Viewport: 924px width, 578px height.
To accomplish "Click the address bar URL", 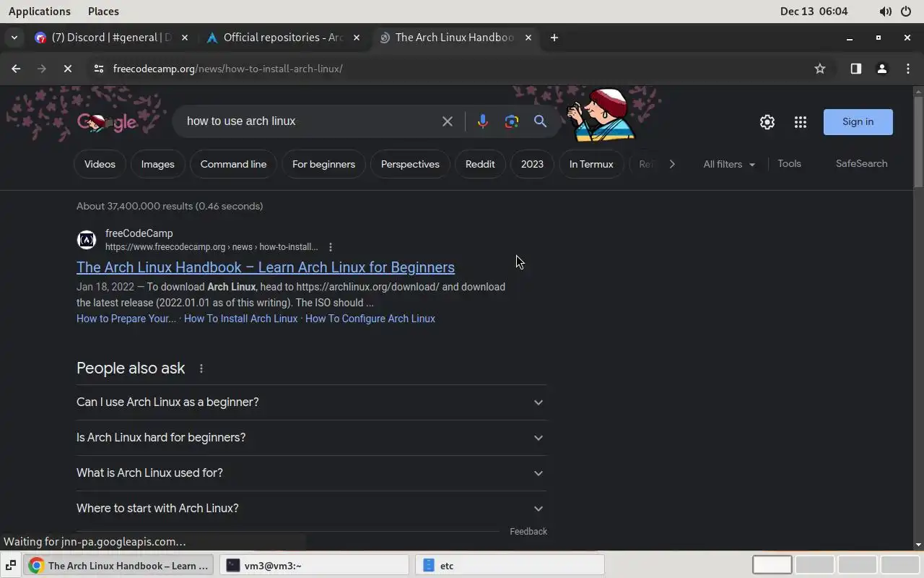I will pyautogui.click(x=228, y=69).
